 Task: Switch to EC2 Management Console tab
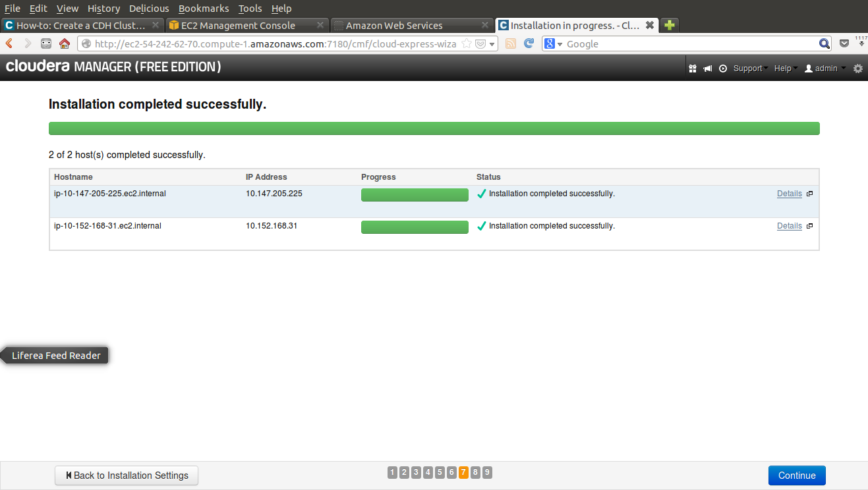[247, 25]
